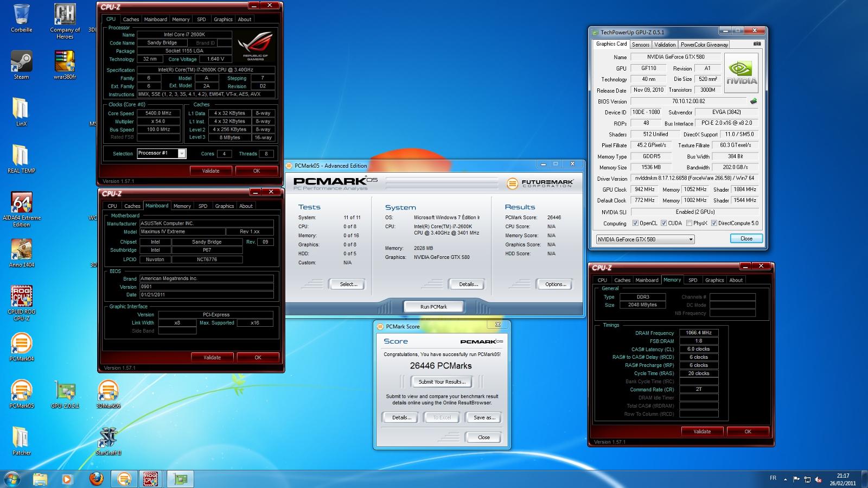This screenshot has height=488, width=868.
Task: Open Firefox from the taskbar
Action: 96,479
